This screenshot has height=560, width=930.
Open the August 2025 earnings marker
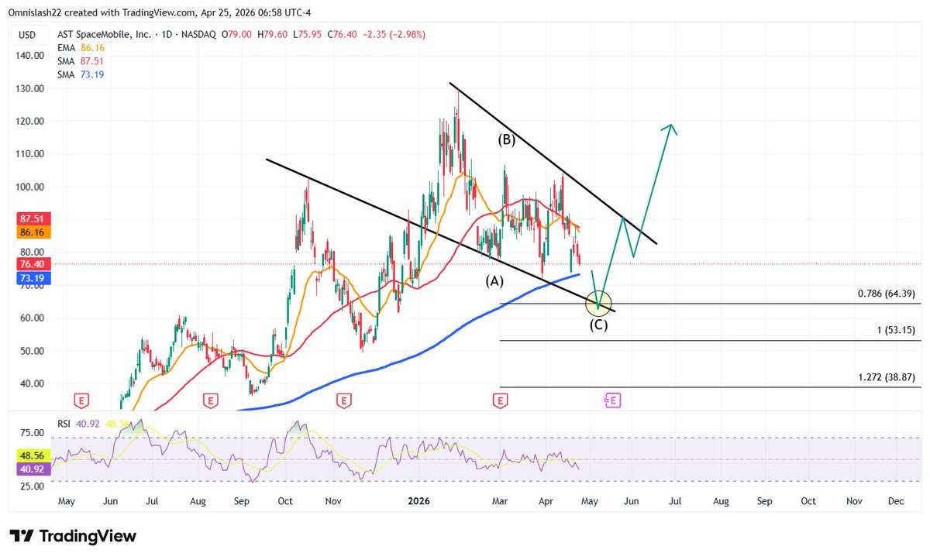(209, 400)
